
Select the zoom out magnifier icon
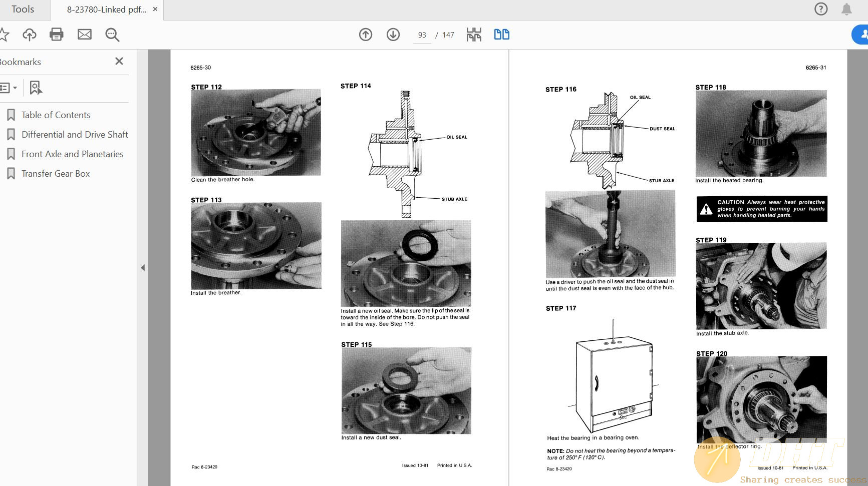112,34
